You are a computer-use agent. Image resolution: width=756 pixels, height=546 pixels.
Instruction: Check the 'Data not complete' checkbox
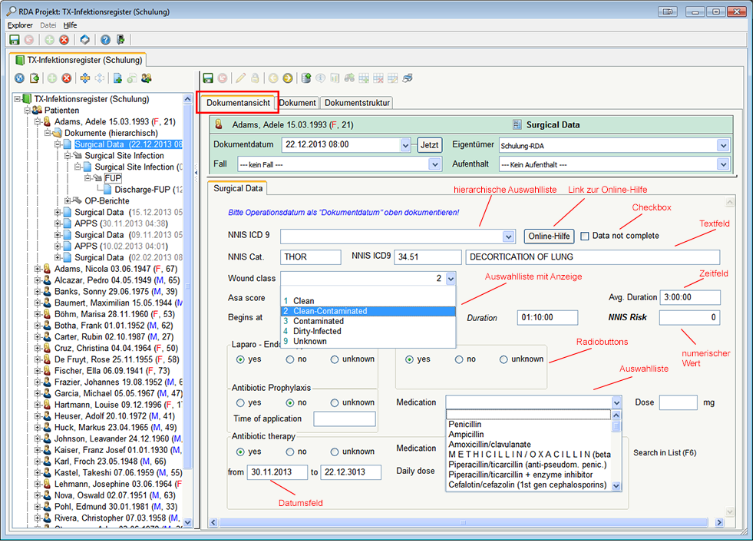click(585, 236)
